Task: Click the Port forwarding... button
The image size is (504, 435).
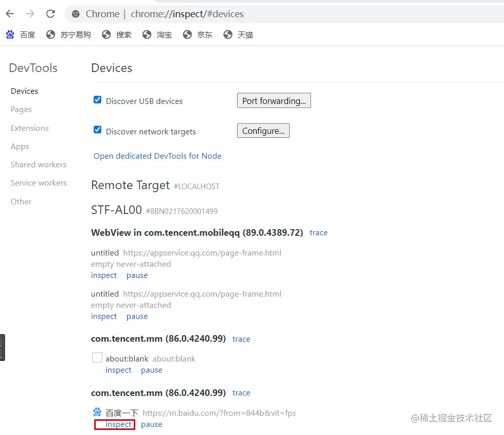Action: [x=274, y=101]
